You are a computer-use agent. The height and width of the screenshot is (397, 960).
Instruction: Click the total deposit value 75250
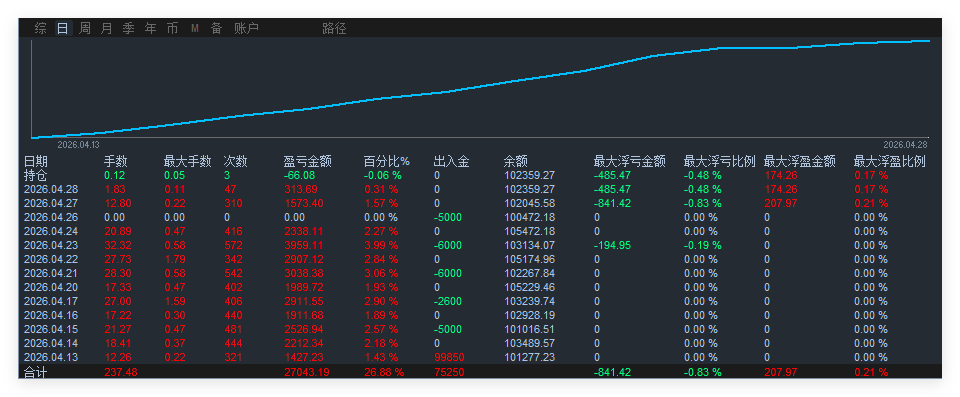tap(448, 372)
